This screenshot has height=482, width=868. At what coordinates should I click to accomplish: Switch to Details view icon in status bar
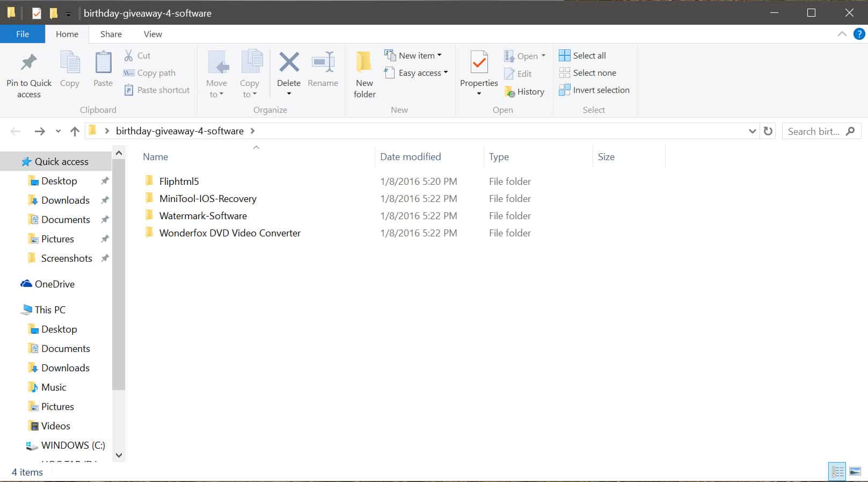(x=837, y=472)
